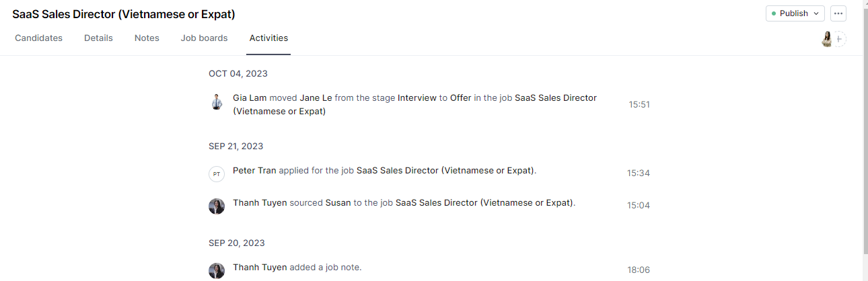Click Gia Lam's avatar in activity feed

point(216,102)
